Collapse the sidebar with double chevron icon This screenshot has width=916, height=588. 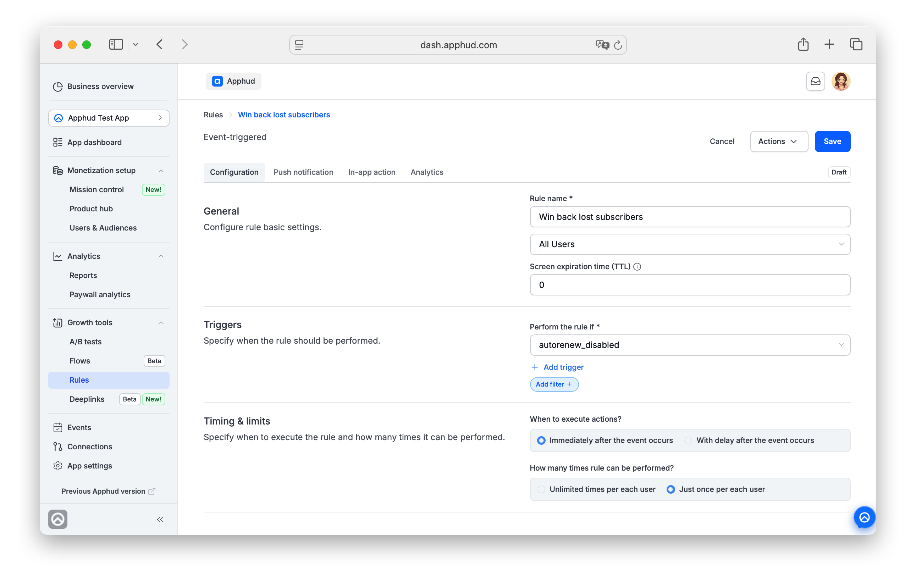(x=160, y=519)
